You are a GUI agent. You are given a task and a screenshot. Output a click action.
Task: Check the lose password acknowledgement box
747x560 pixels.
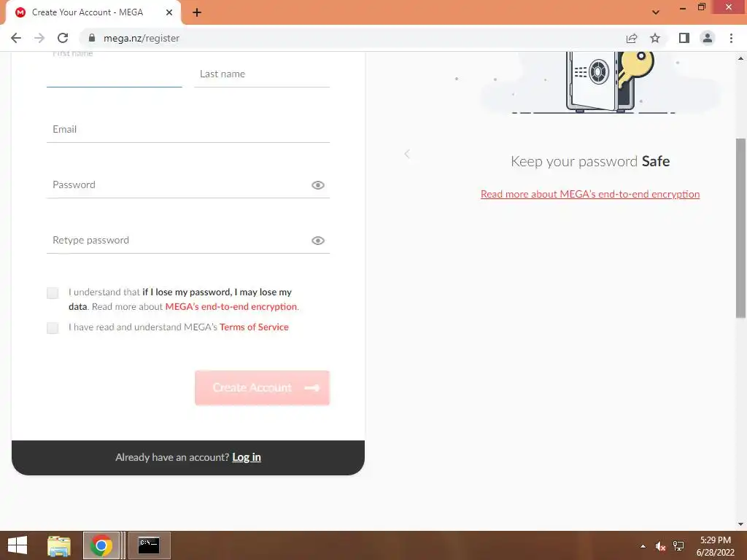point(53,293)
